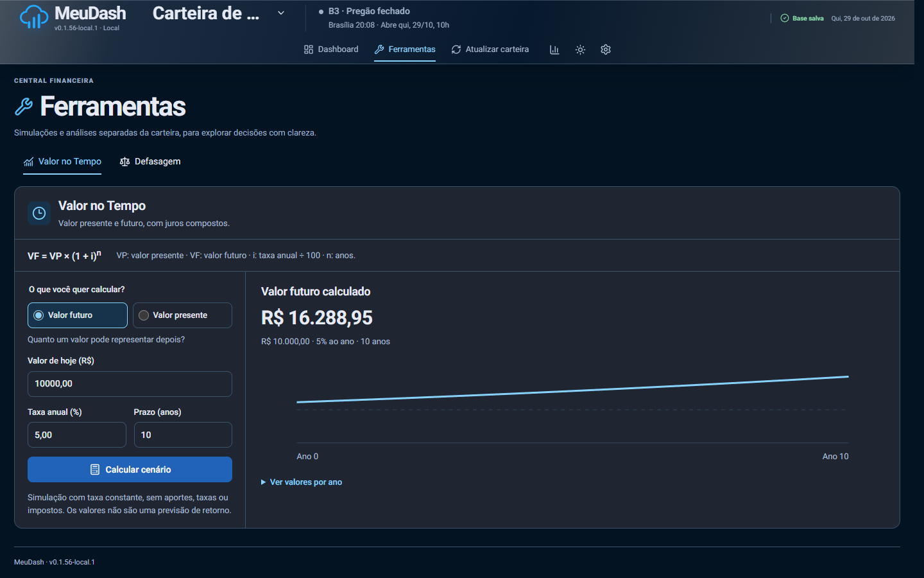Expand the Carteira selector chevron
Screen dimensions: 924x578
(281, 13)
